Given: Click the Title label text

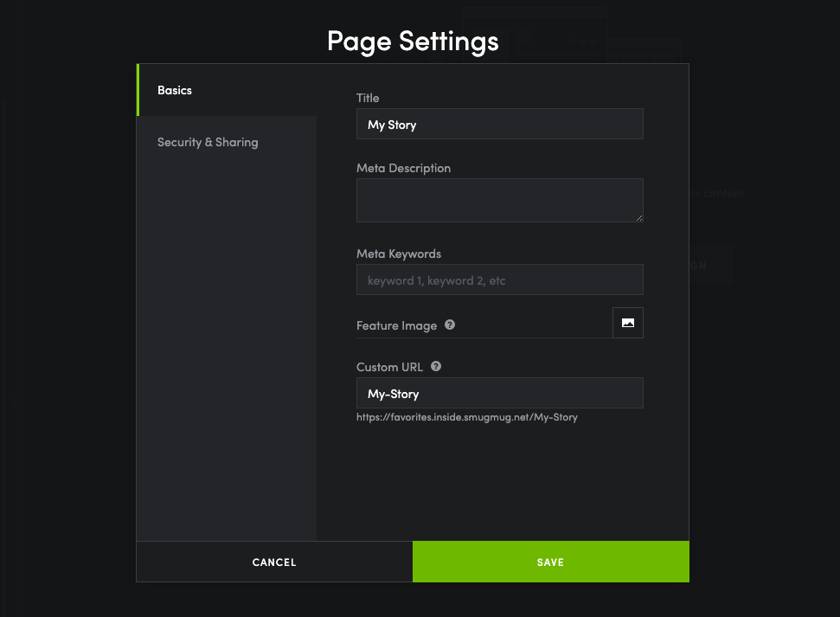Looking at the screenshot, I should 368,98.
